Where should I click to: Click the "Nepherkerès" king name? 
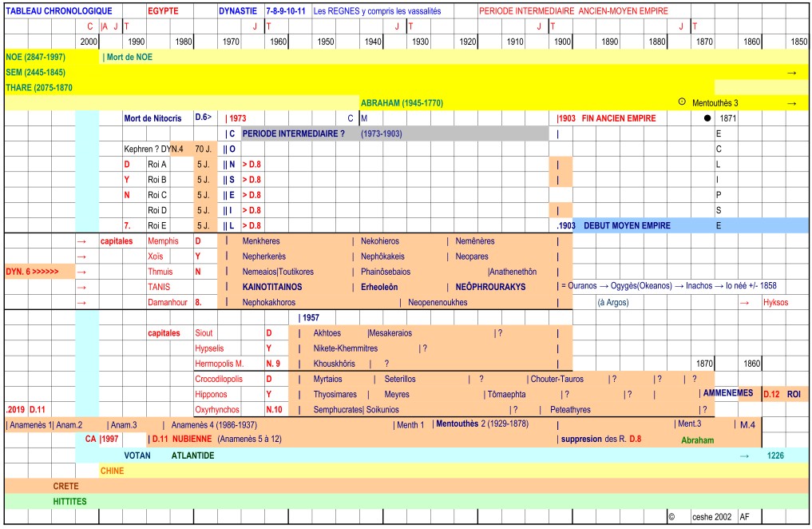click(x=264, y=257)
